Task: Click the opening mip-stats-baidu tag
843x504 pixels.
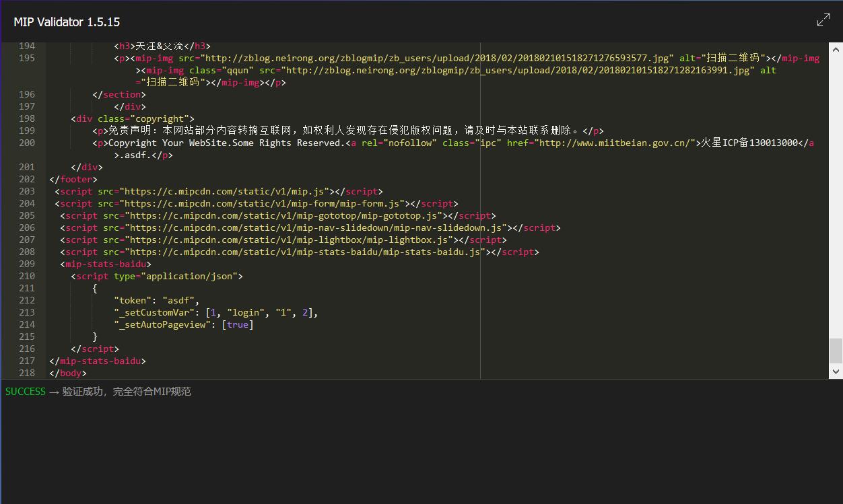Action: (106, 264)
